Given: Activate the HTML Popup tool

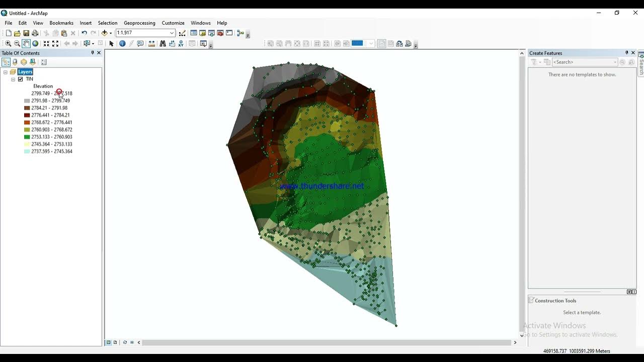Looking at the screenshot, I should (140, 44).
